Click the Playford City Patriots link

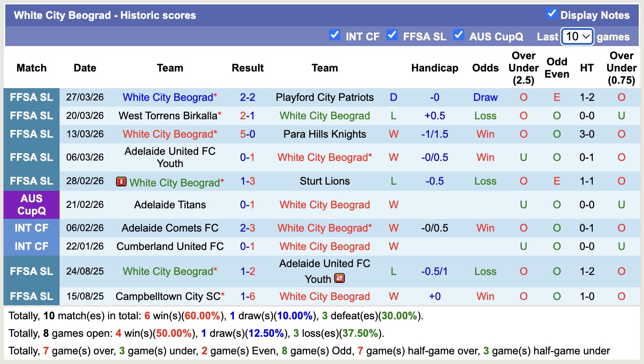coord(324,97)
